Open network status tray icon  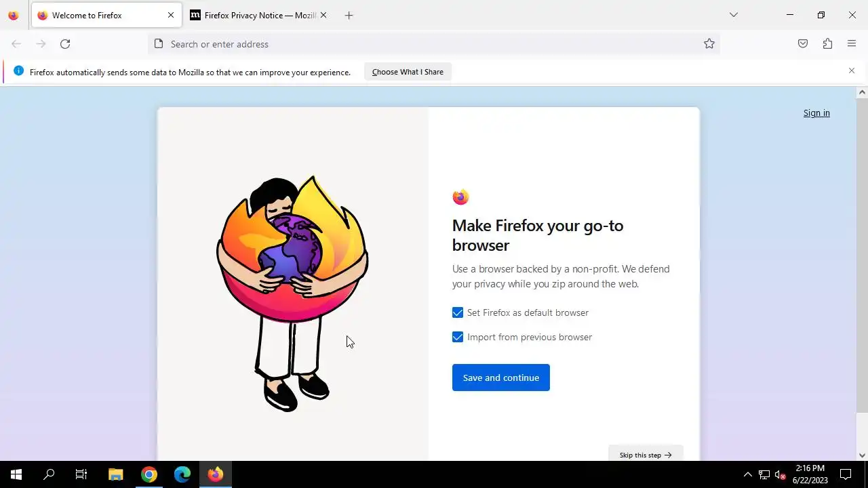[x=764, y=474]
